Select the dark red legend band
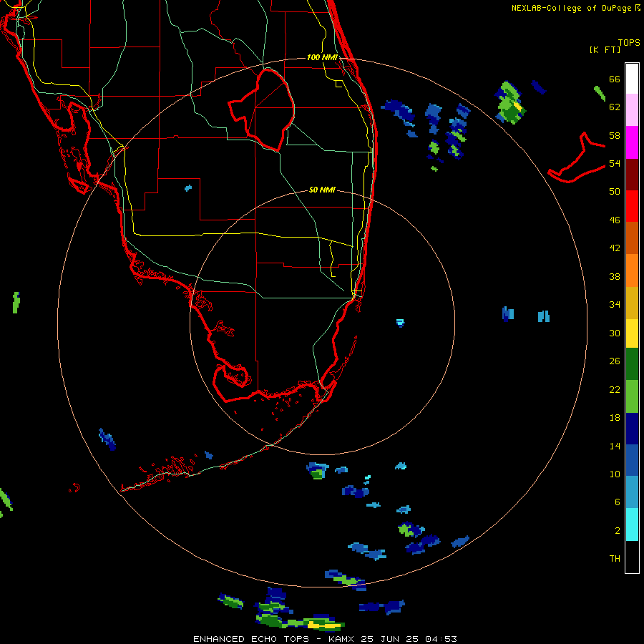This screenshot has width=644, height=644. click(x=632, y=175)
